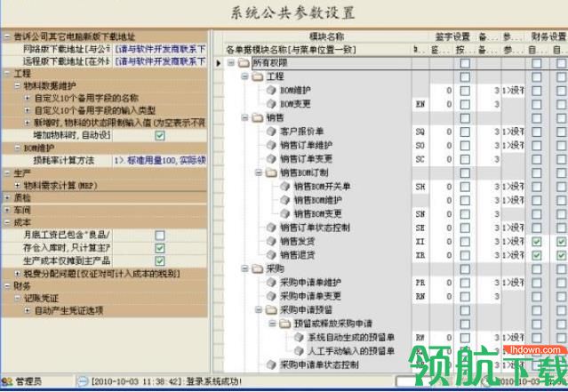Click the 财务设置 column header

[x=547, y=36]
